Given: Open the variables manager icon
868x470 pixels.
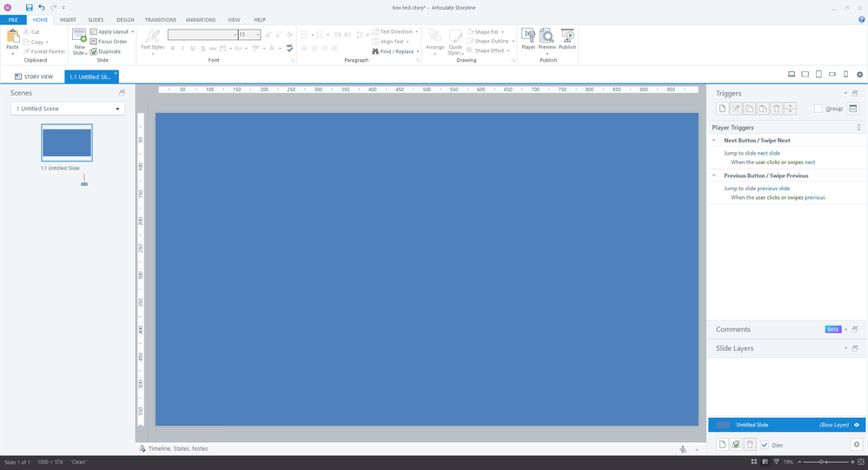Looking at the screenshot, I should coord(852,109).
